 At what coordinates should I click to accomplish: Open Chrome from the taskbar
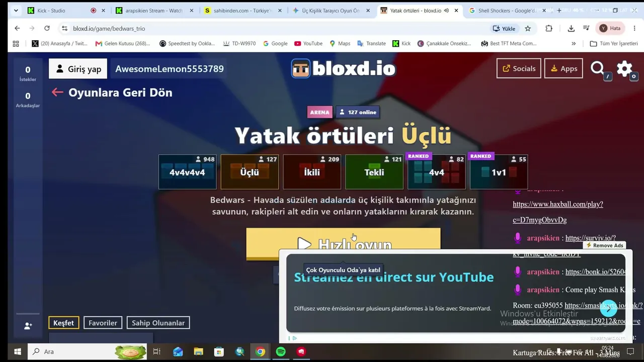tap(260, 351)
